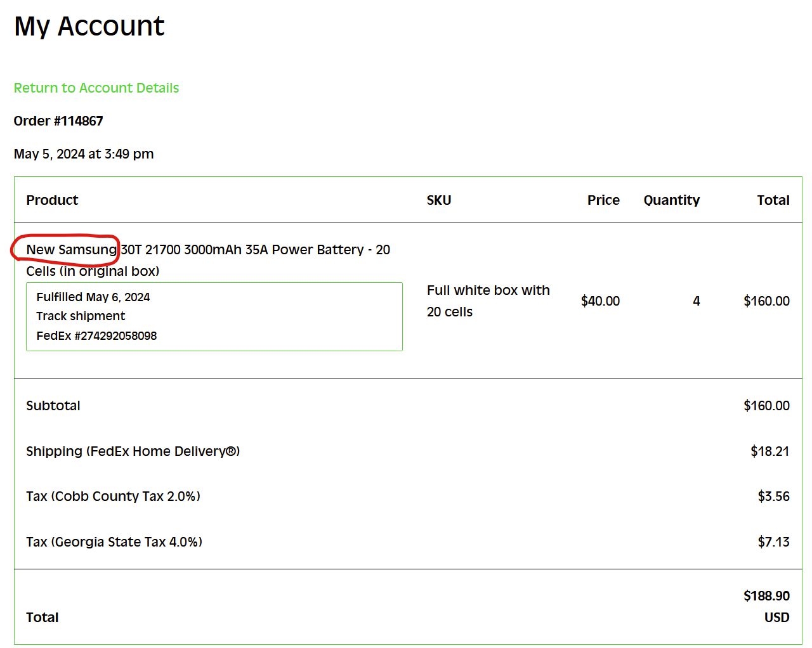Click the $188.90 grand total amount

click(766, 596)
